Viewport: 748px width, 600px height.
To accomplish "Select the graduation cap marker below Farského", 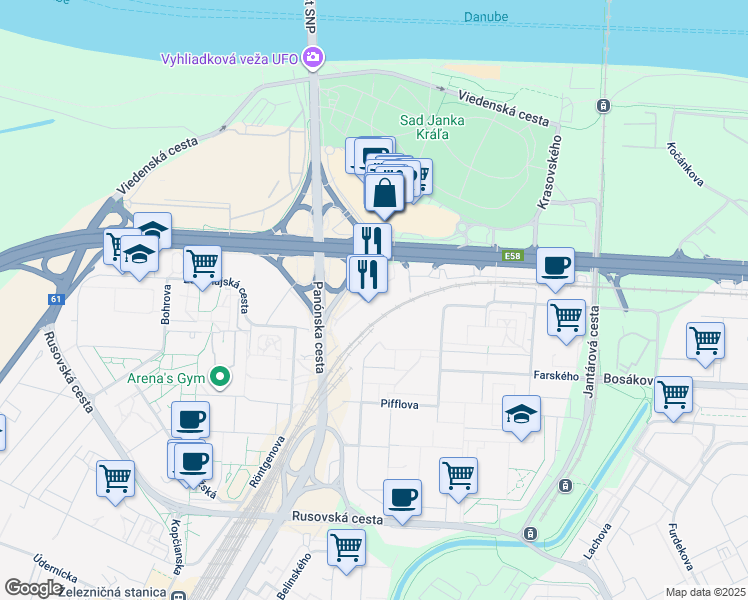I will [521, 416].
